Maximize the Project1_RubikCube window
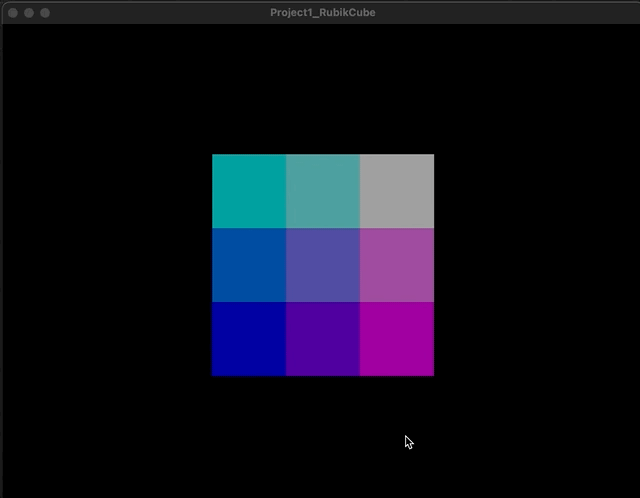The height and width of the screenshot is (498, 640). 45,13
